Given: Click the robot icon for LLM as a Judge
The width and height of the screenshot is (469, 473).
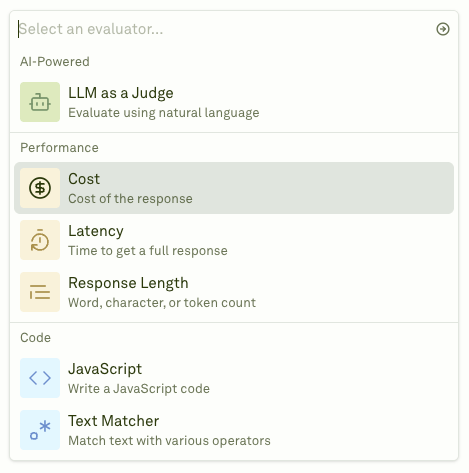Looking at the screenshot, I should tap(40, 102).
